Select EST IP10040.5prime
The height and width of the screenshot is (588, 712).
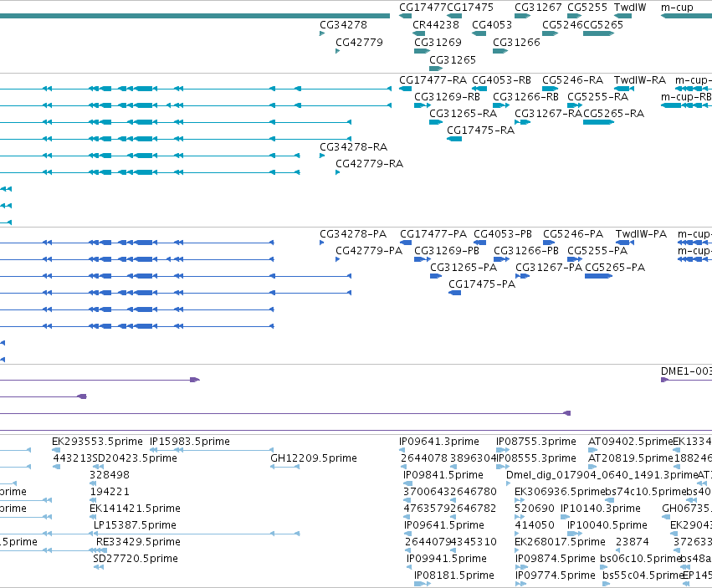click(x=607, y=525)
